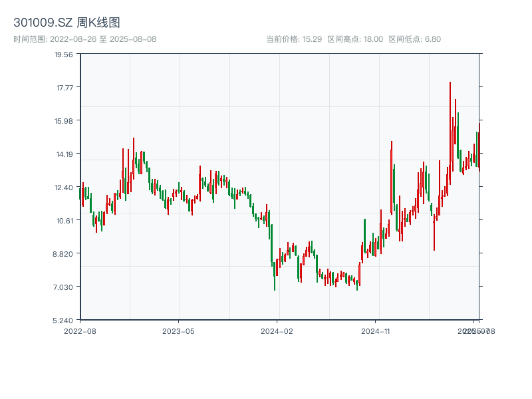
Task: Click the interval low label 区间低点: 6.80
Action: point(414,39)
